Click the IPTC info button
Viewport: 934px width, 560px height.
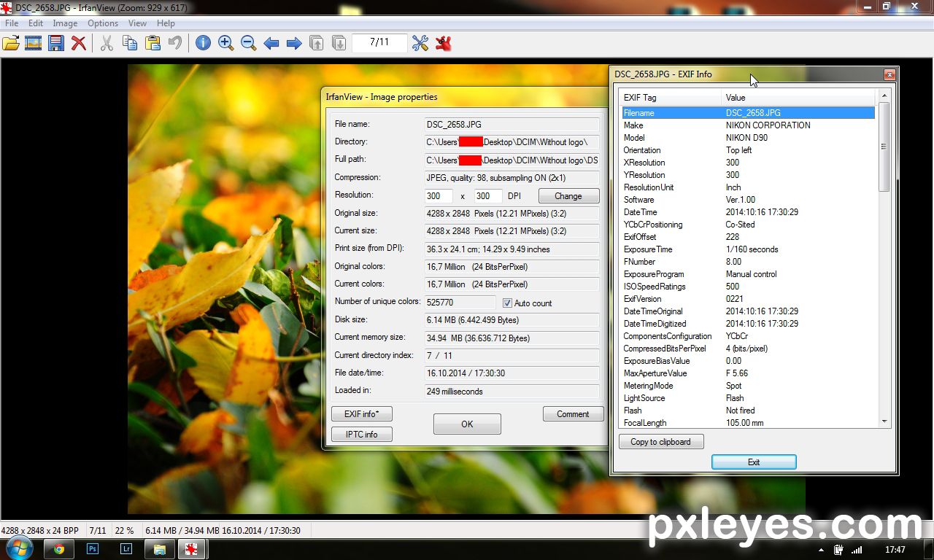362,435
